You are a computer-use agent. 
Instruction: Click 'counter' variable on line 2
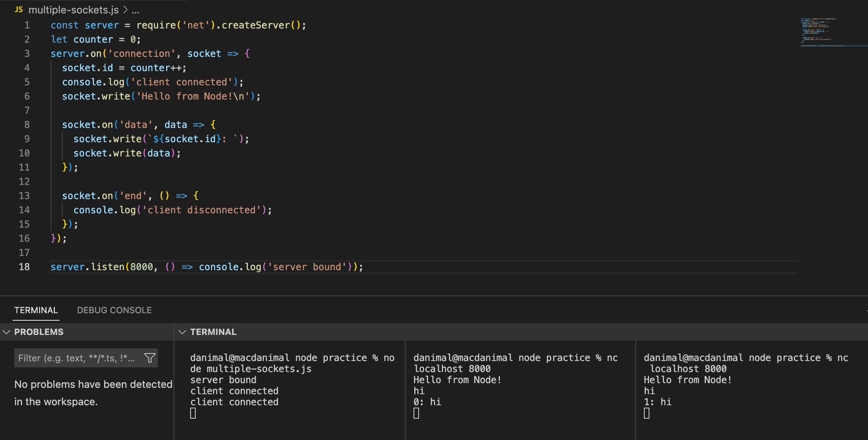(x=93, y=39)
